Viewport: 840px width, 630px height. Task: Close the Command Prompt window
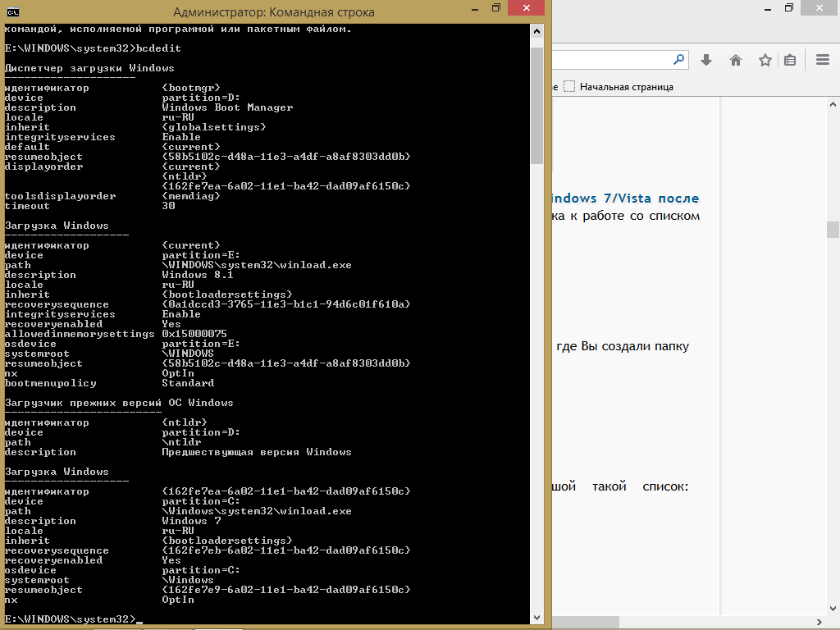(526, 7)
